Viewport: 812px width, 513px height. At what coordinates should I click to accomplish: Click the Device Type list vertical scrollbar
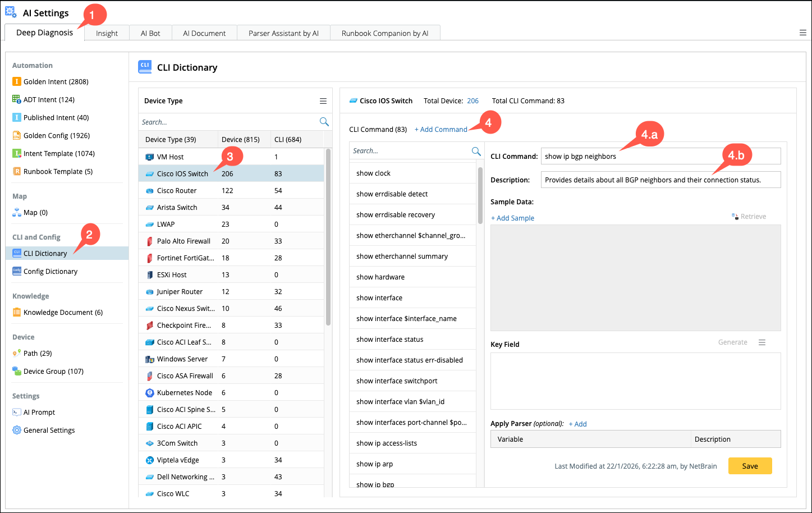click(328, 236)
